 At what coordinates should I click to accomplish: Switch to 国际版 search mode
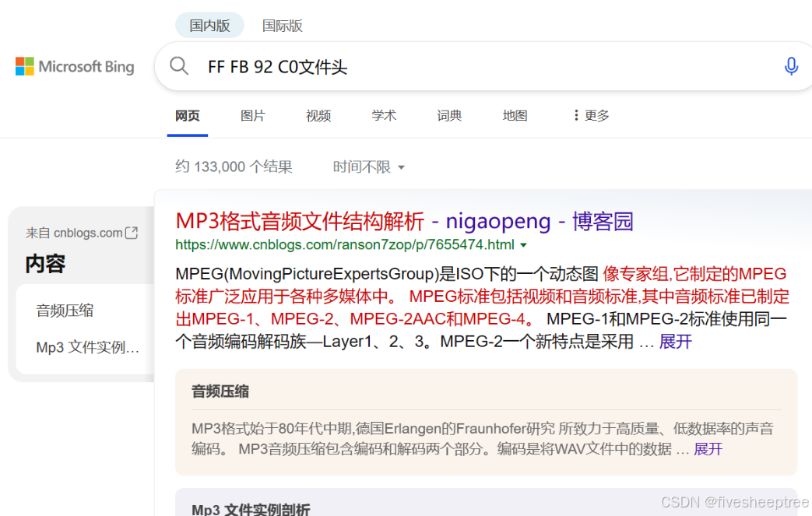coord(283,26)
